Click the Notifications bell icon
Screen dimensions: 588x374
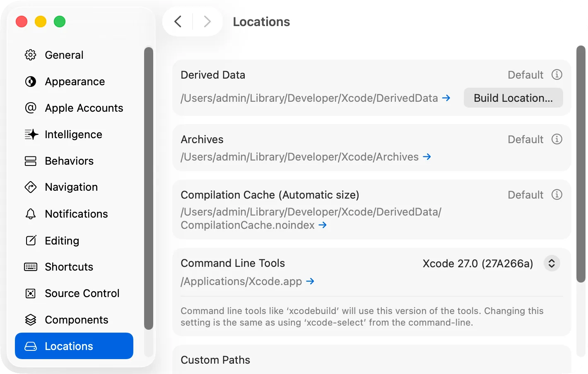pos(31,214)
